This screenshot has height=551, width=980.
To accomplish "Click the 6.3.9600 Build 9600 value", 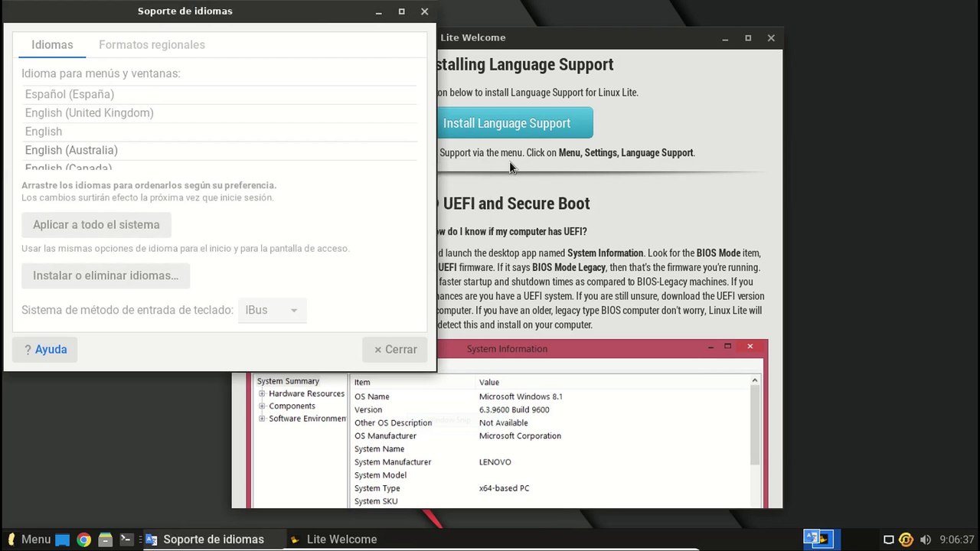I will tap(514, 409).
